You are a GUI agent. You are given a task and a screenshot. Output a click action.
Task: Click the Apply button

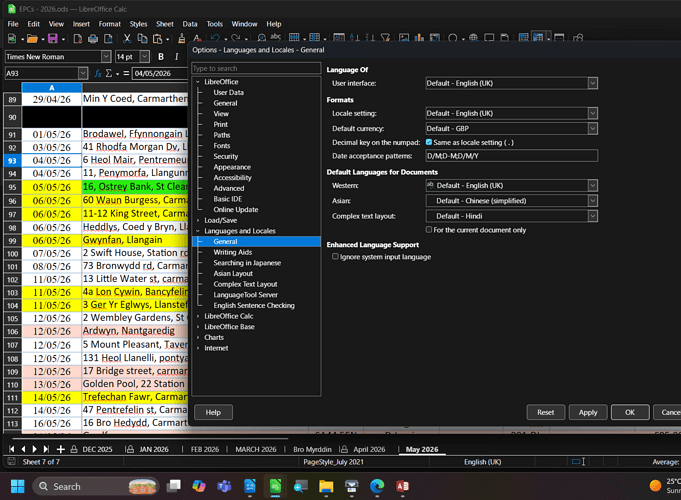point(588,412)
